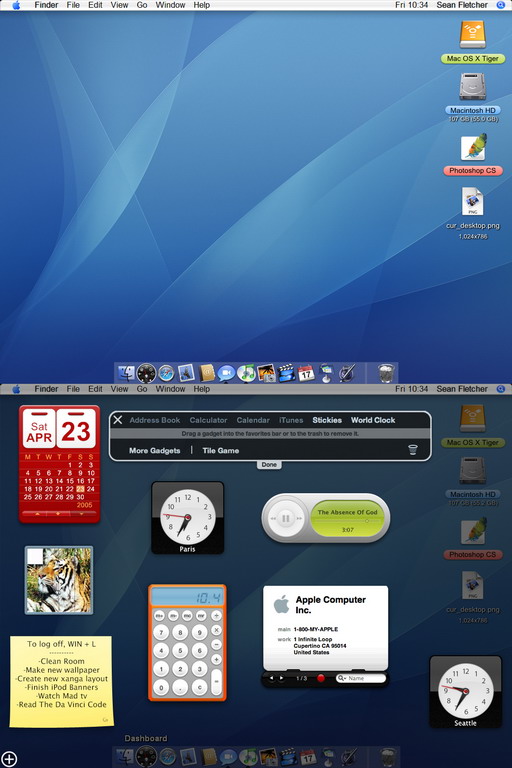Click calendar widget down arrow
Image resolution: width=512 pixels, height=768 pixels.
coord(81,514)
